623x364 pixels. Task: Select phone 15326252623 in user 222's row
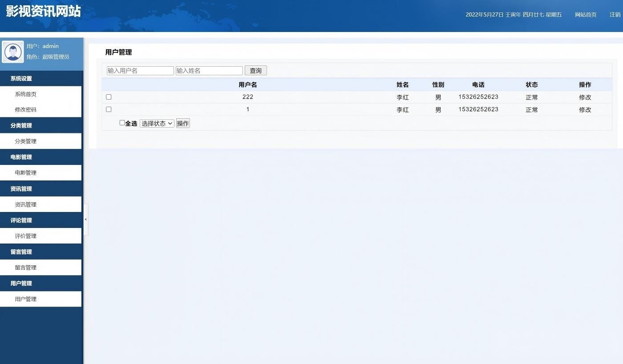tap(478, 97)
